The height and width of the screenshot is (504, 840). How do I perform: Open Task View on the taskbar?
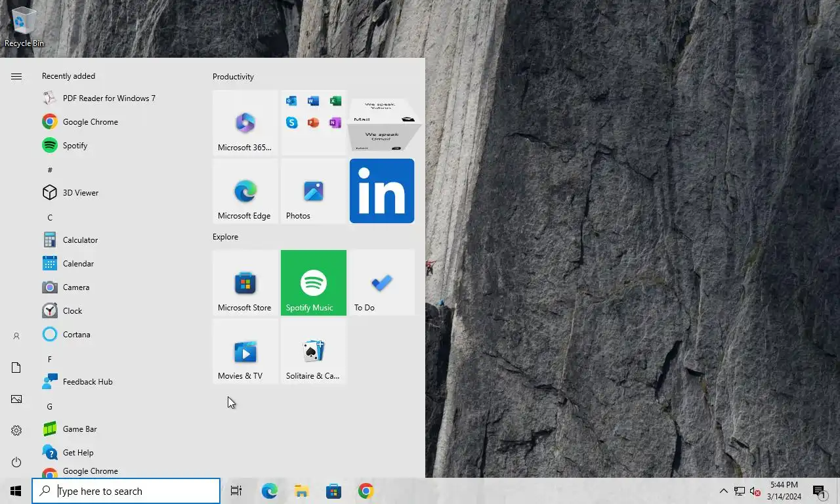click(x=236, y=491)
